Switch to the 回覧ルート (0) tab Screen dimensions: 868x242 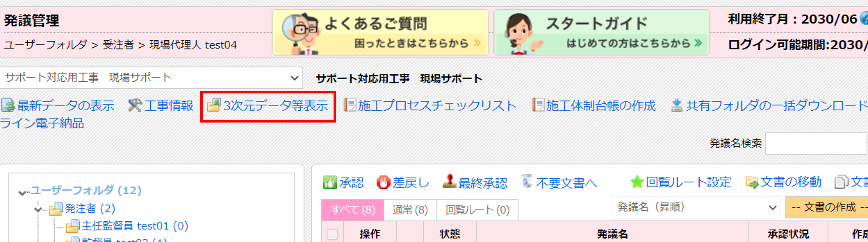click(477, 210)
